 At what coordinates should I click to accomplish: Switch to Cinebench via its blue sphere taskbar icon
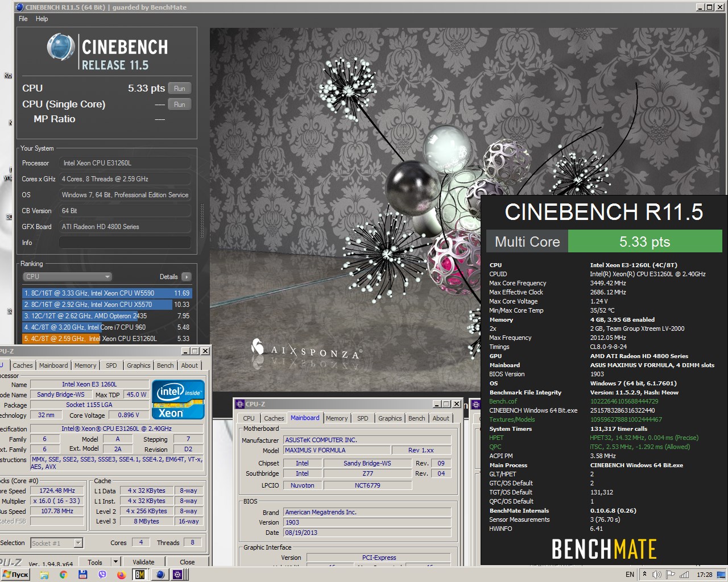click(160, 575)
